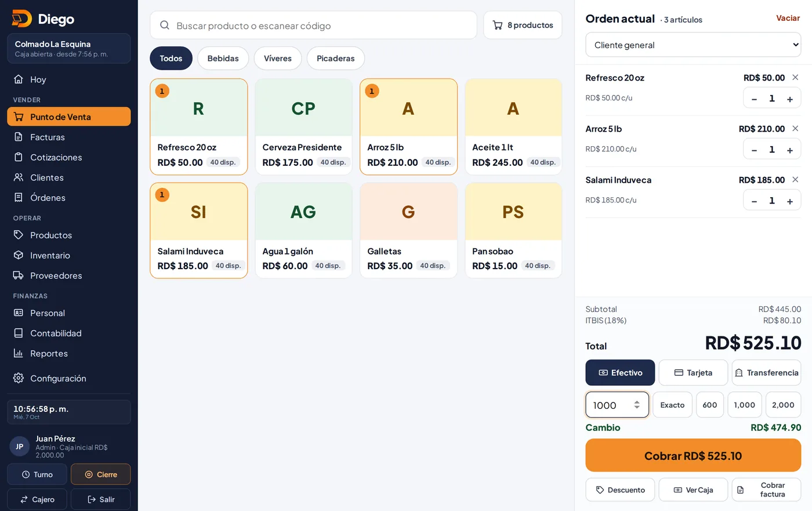Click the Cobrar RD$ 525.10 button

tap(693, 455)
